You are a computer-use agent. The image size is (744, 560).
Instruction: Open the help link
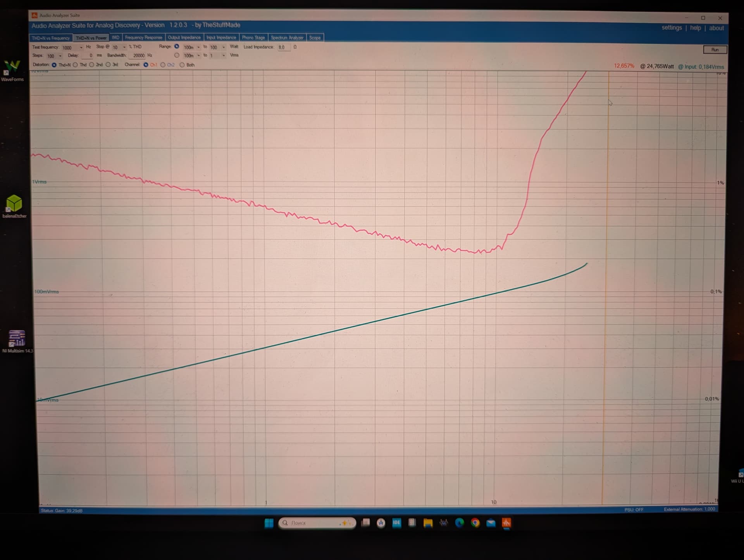(695, 28)
